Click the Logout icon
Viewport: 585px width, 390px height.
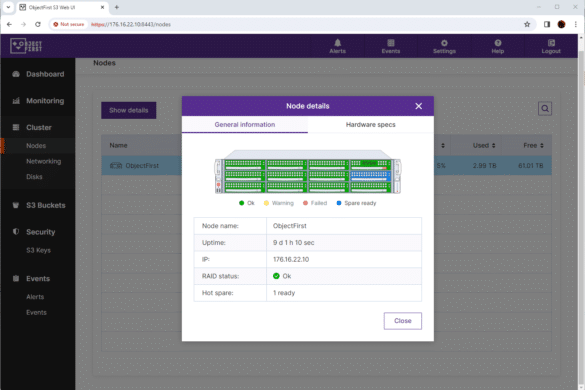tap(551, 43)
